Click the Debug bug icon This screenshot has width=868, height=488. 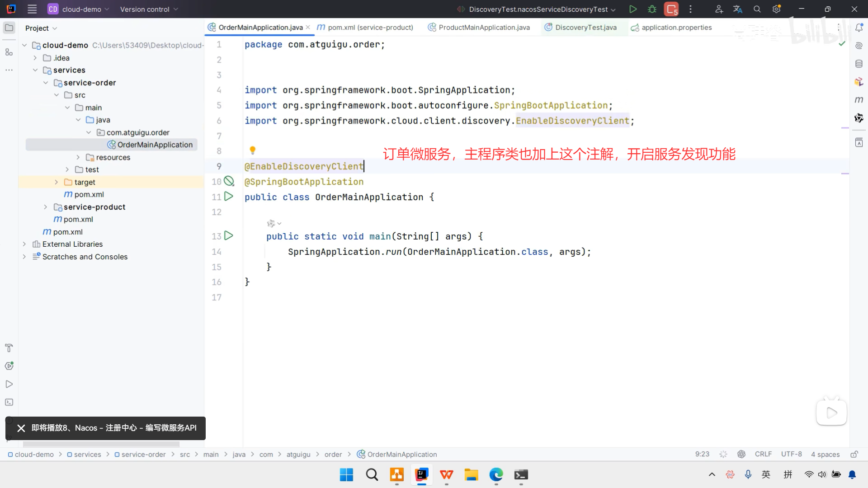pyautogui.click(x=652, y=9)
